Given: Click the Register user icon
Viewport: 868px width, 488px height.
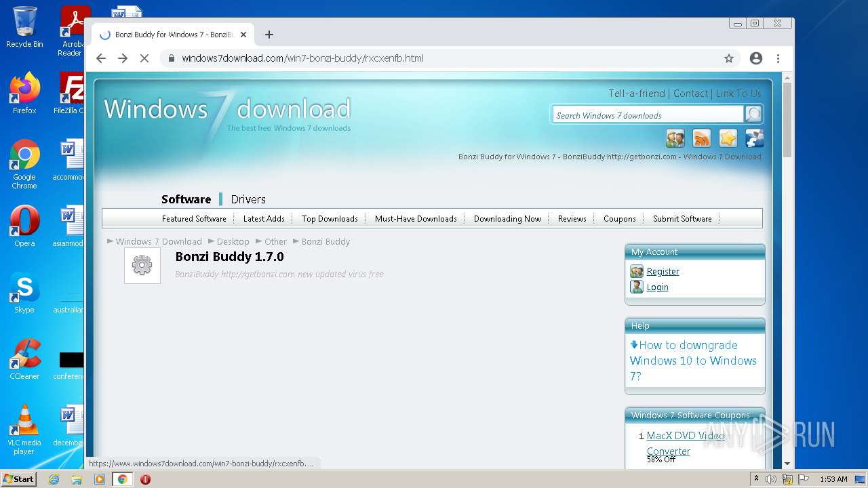Looking at the screenshot, I should click(x=636, y=271).
